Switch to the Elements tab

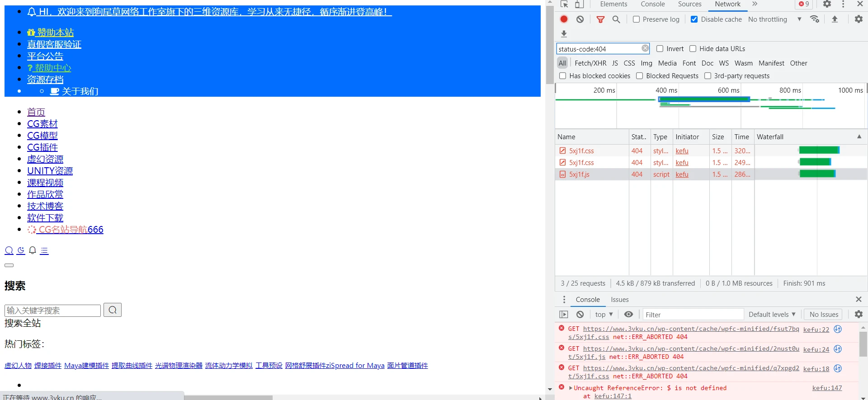pyautogui.click(x=613, y=4)
